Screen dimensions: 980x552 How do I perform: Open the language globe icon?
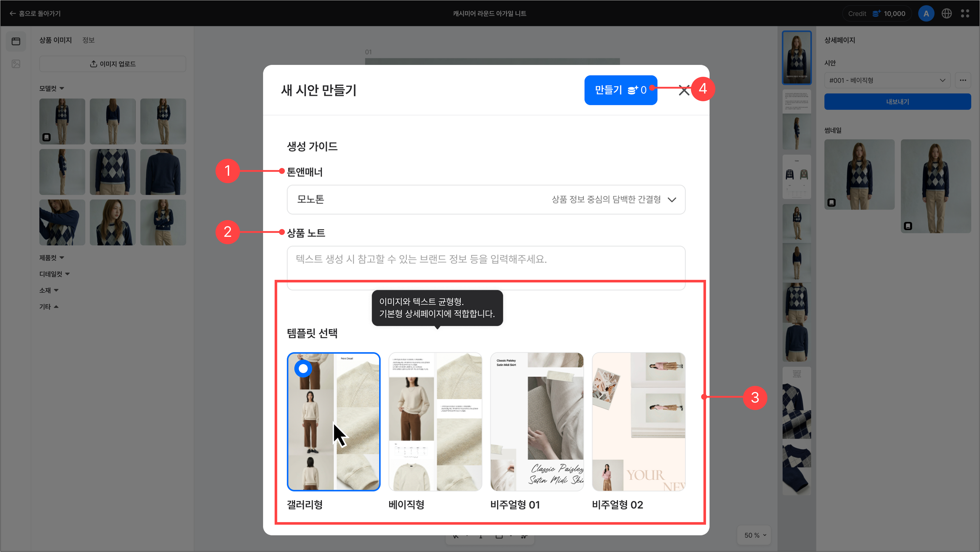947,14
